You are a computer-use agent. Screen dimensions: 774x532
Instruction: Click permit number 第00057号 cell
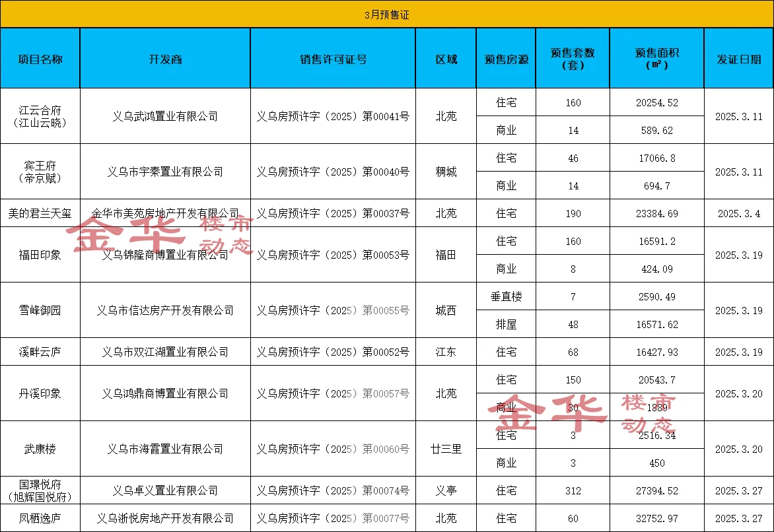(334, 393)
